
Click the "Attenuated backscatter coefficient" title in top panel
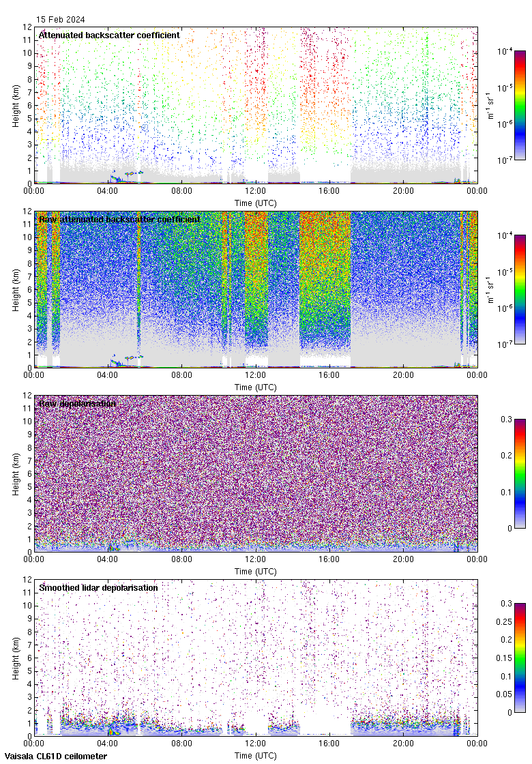tap(109, 35)
